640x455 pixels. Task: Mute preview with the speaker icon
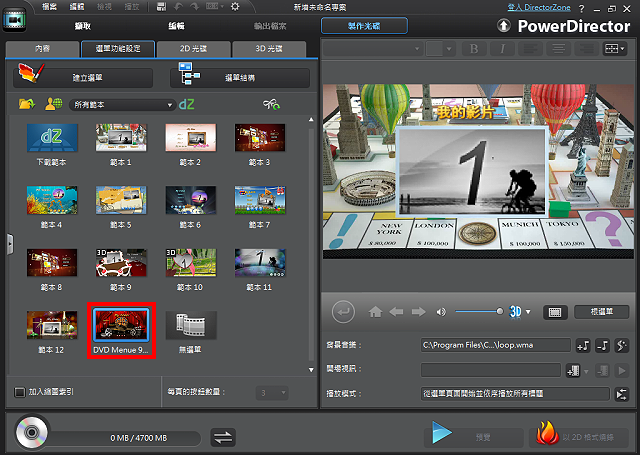(x=441, y=312)
